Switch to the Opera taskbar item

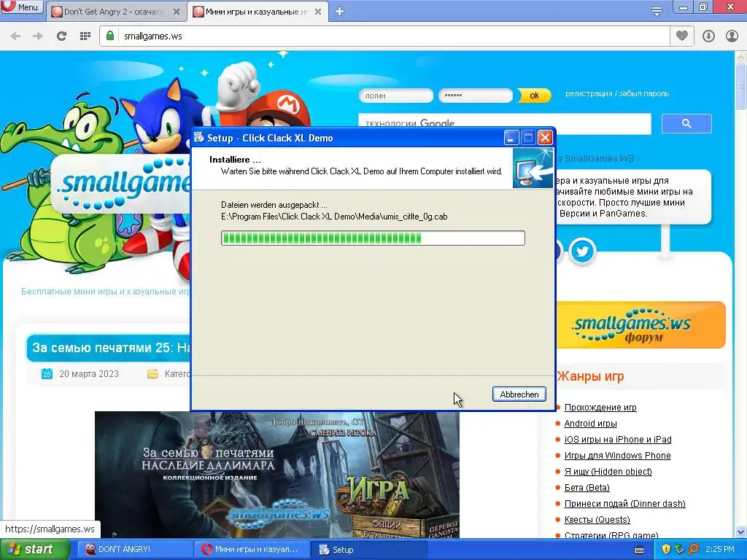pyautogui.click(x=251, y=550)
